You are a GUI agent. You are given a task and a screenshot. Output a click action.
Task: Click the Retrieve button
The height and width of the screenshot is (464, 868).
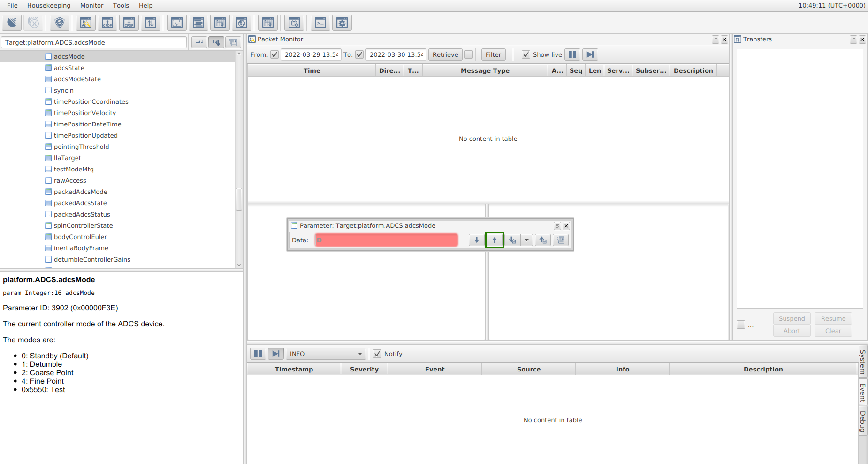[445, 54]
